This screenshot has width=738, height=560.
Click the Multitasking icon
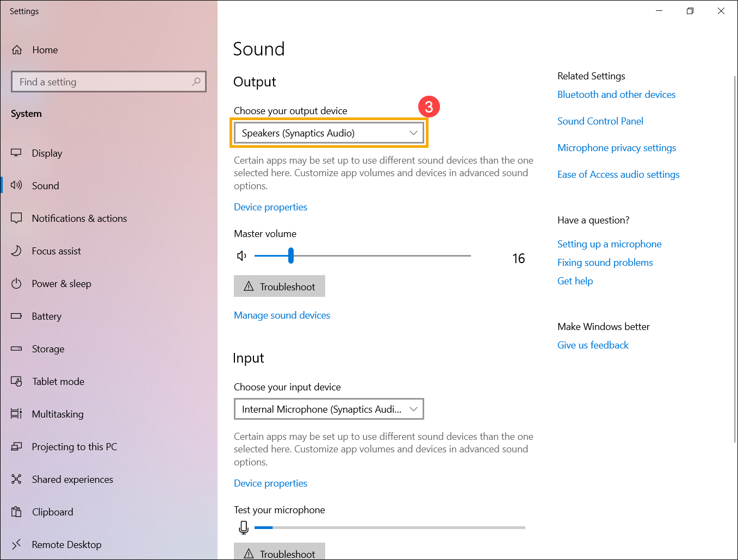point(16,414)
